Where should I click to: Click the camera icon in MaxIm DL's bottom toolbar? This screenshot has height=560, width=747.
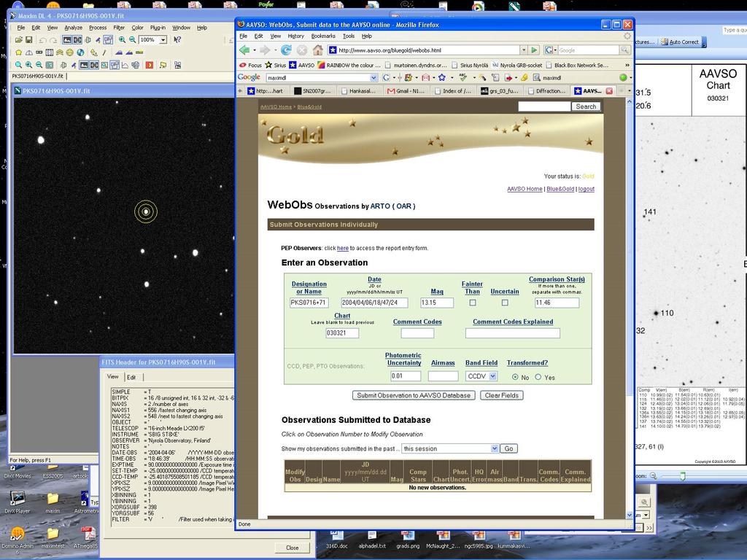pos(63,65)
